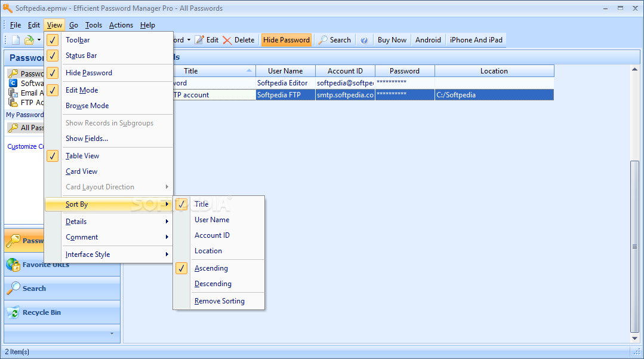Click the smtp.softpedia.co account cell

click(345, 95)
